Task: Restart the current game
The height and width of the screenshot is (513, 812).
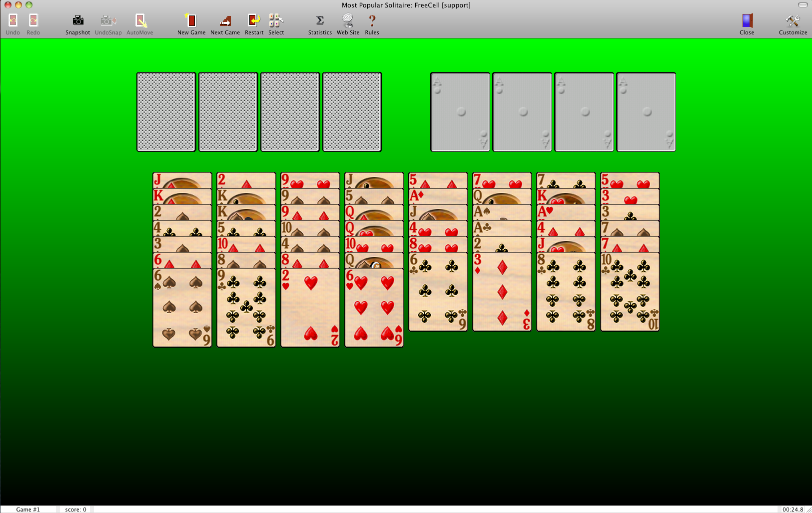Action: coord(254,21)
